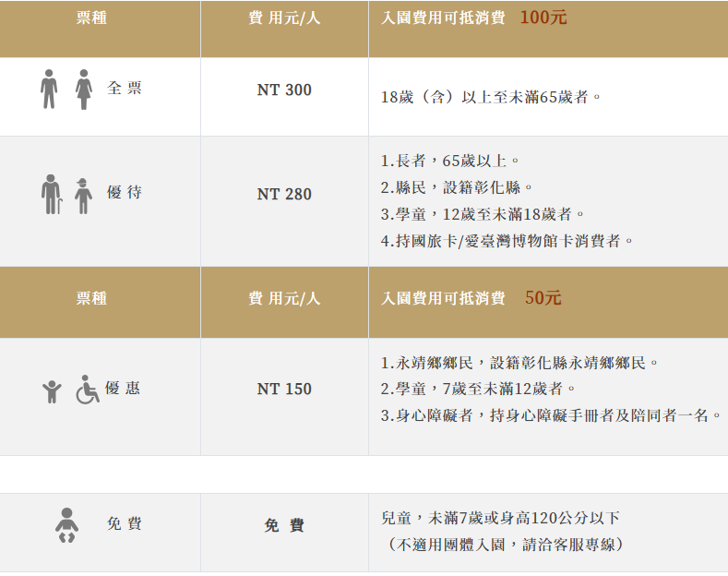Click the 3.學童，12歲至未滿18歲者 line
Image resolution: width=728 pixels, height=576 pixels.
point(483,214)
